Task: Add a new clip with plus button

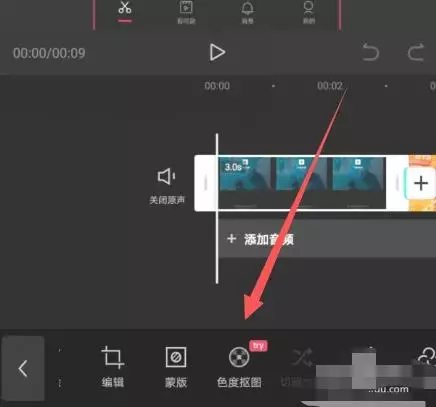Action: 421,183
